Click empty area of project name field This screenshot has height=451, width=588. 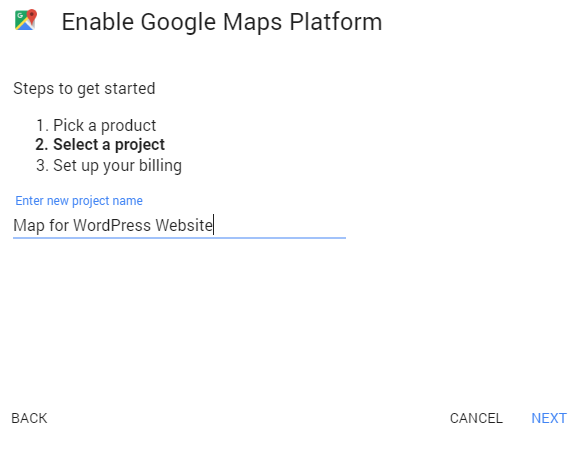tap(279, 226)
